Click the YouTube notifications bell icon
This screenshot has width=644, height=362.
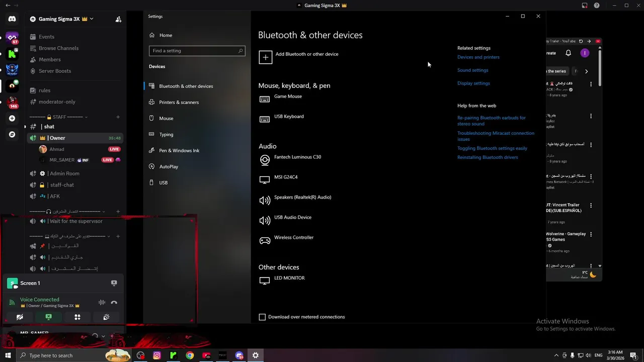(568, 53)
